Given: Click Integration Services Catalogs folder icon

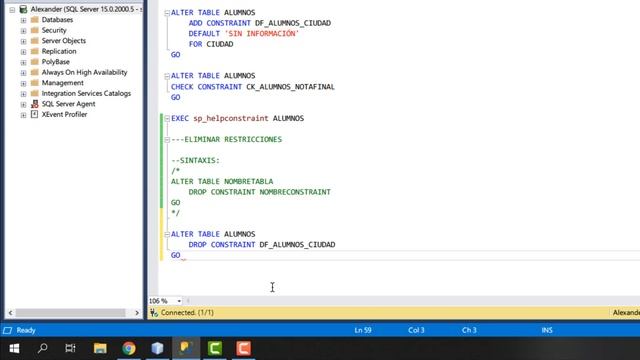Looking at the screenshot, I should [35, 93].
